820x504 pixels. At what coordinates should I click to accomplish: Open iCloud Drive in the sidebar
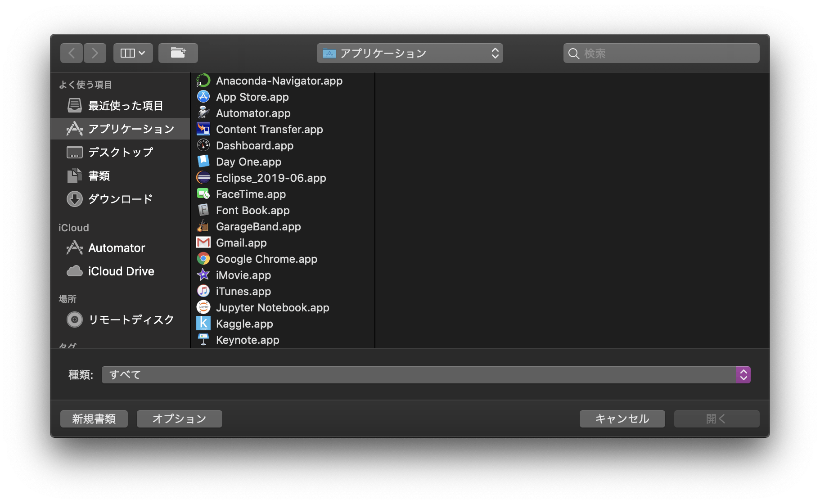click(x=120, y=271)
